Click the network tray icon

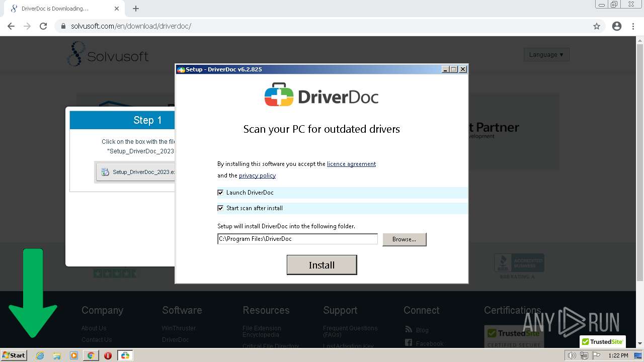pyautogui.click(x=584, y=355)
